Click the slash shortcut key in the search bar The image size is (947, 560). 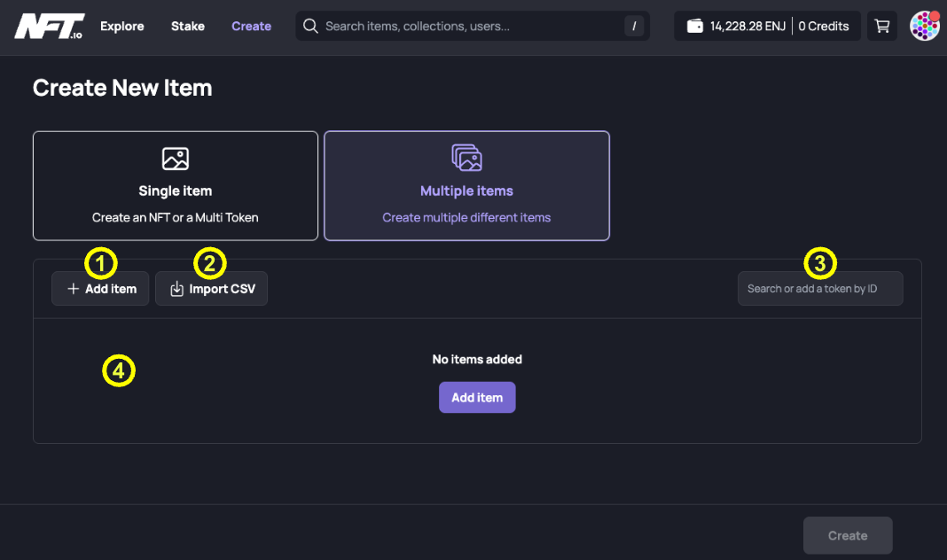click(635, 26)
